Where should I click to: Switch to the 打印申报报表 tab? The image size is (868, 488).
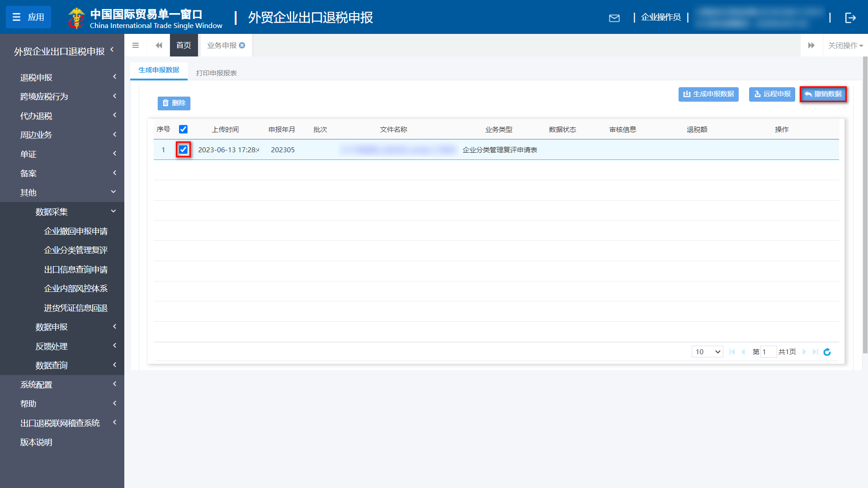pos(216,72)
